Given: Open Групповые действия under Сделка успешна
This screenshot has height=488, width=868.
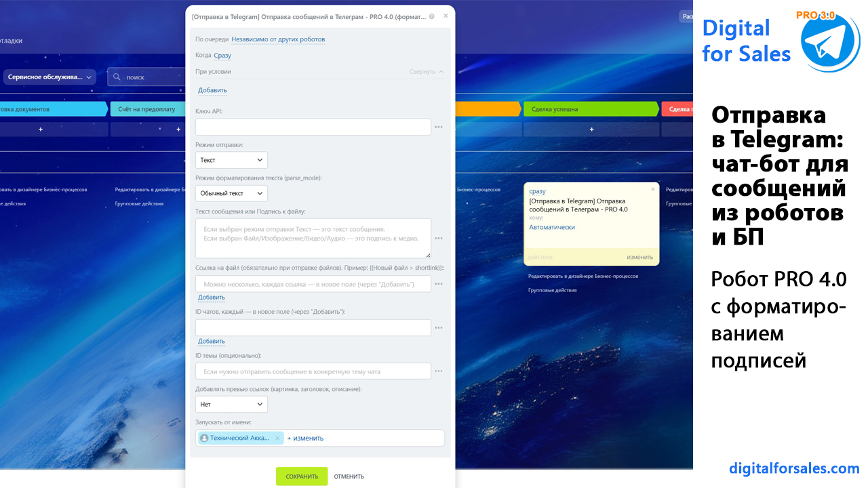Looking at the screenshot, I should (x=553, y=290).
